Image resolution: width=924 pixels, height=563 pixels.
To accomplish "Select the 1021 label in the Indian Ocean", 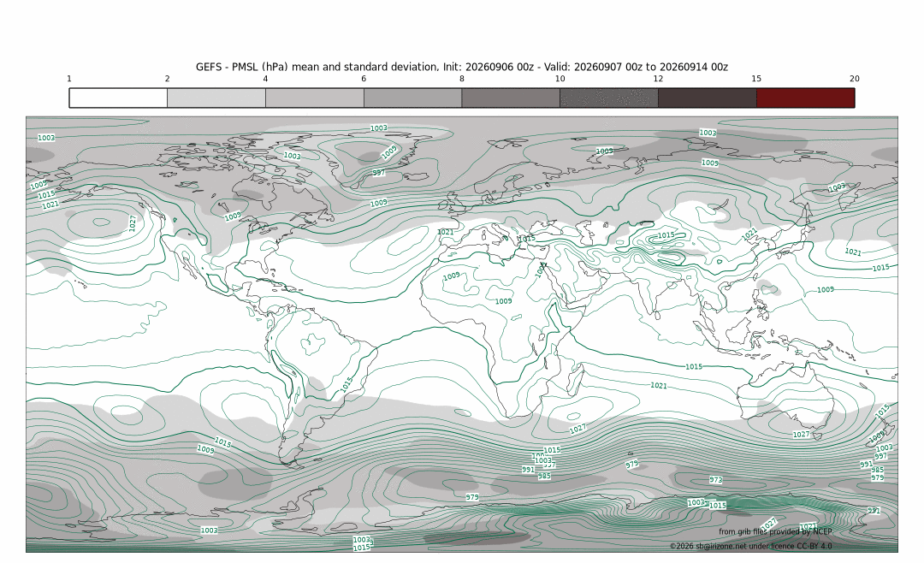I will pyautogui.click(x=659, y=386).
